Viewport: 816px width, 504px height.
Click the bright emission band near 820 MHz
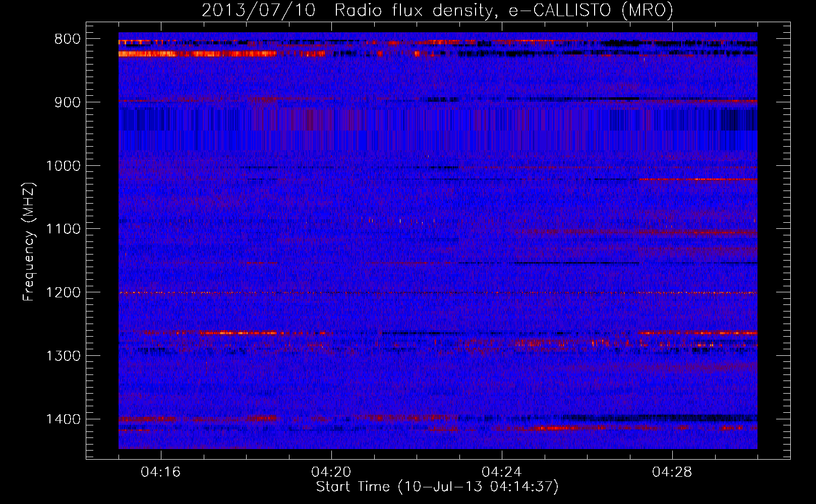coord(198,53)
